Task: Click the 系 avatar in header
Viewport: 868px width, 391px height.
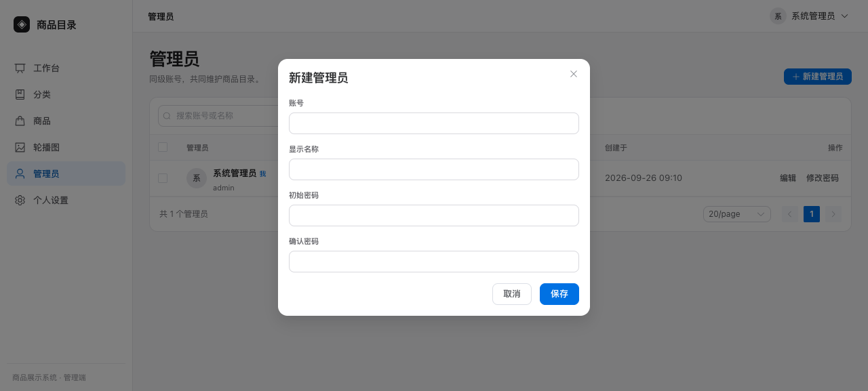Action: (778, 16)
